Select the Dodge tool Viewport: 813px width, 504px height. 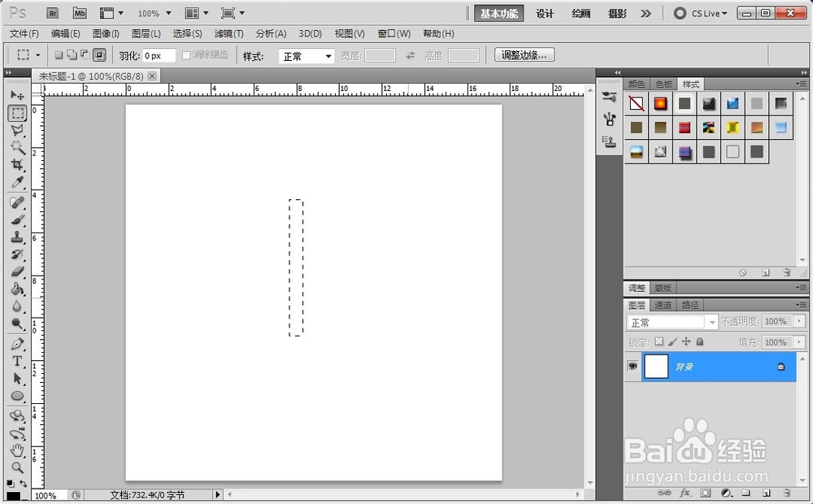17,324
